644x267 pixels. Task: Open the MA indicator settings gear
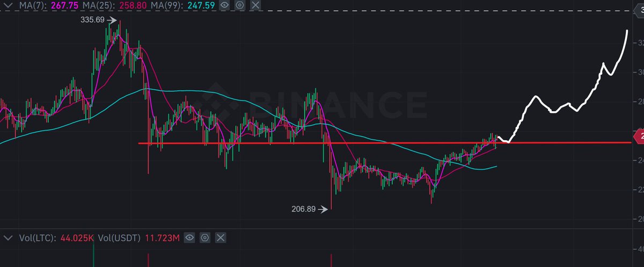click(241, 6)
